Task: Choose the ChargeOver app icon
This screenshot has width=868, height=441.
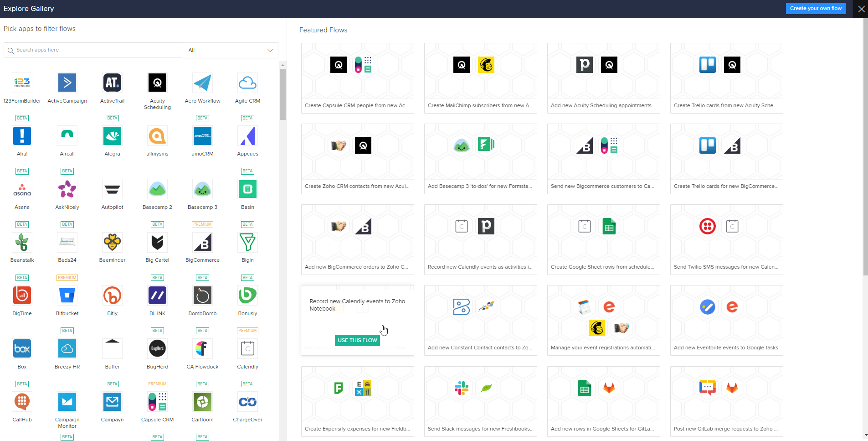Action: [247, 402]
